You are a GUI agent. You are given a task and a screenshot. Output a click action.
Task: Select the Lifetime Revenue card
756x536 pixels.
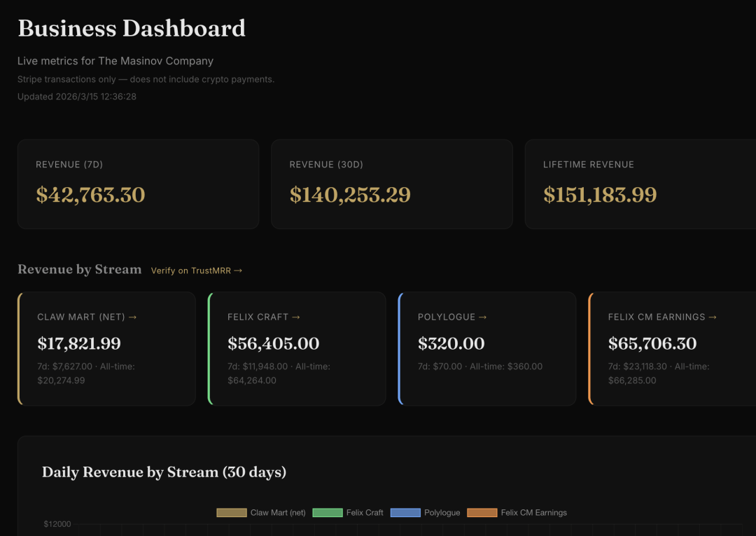(640, 184)
